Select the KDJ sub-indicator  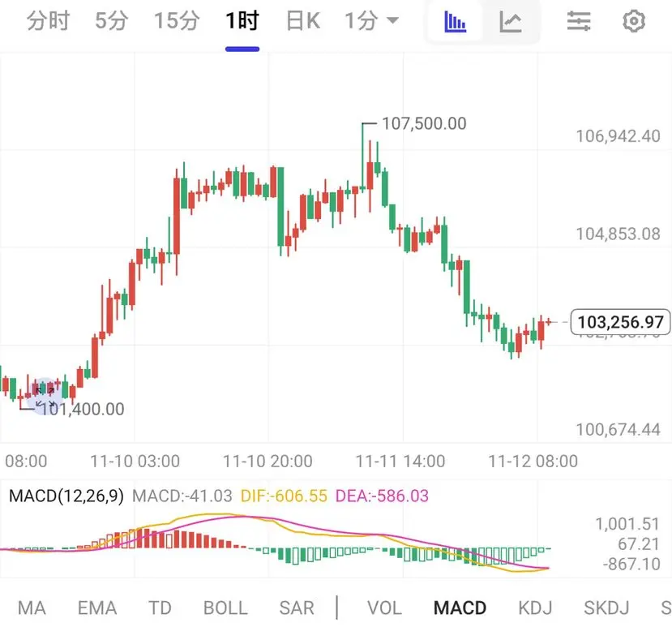point(535,608)
